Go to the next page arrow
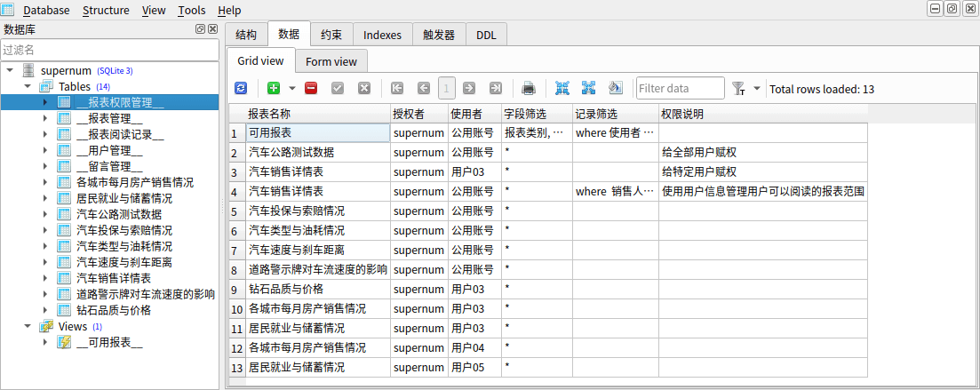Screen dimensions: 980x390 tap(469, 88)
